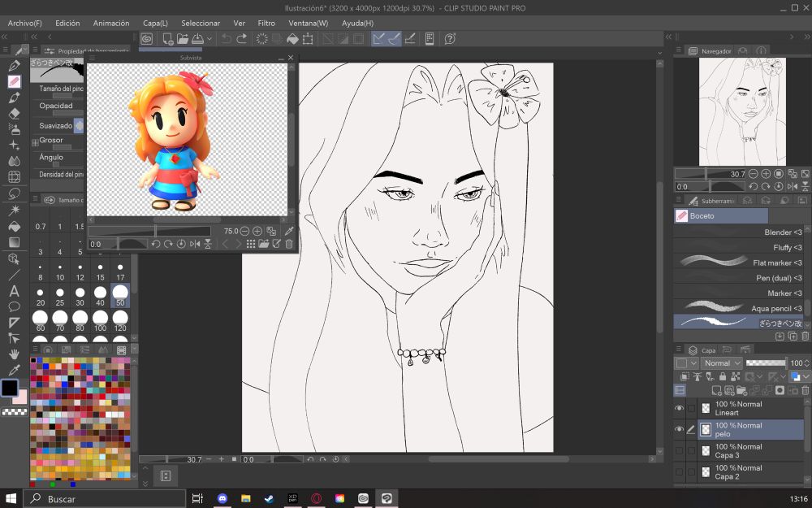Choose the Blender <3 brush
The width and height of the screenshot is (812, 508).
coord(738,232)
